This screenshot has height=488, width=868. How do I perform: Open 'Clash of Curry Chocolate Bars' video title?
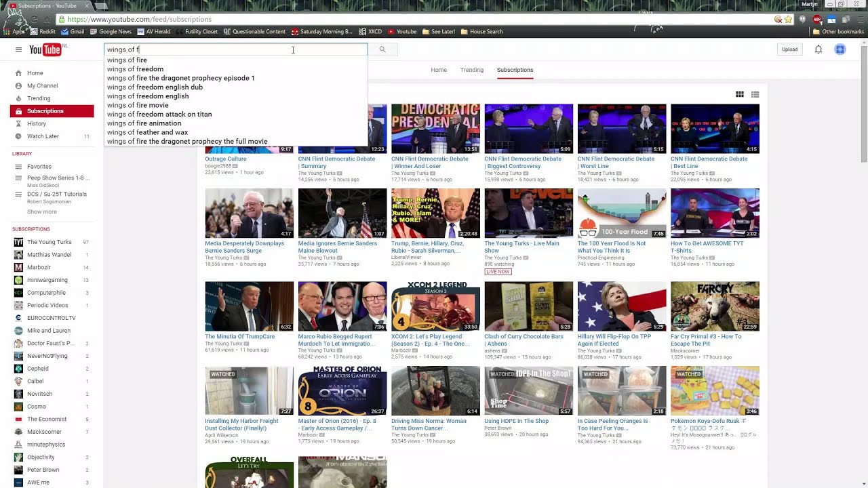524,340
